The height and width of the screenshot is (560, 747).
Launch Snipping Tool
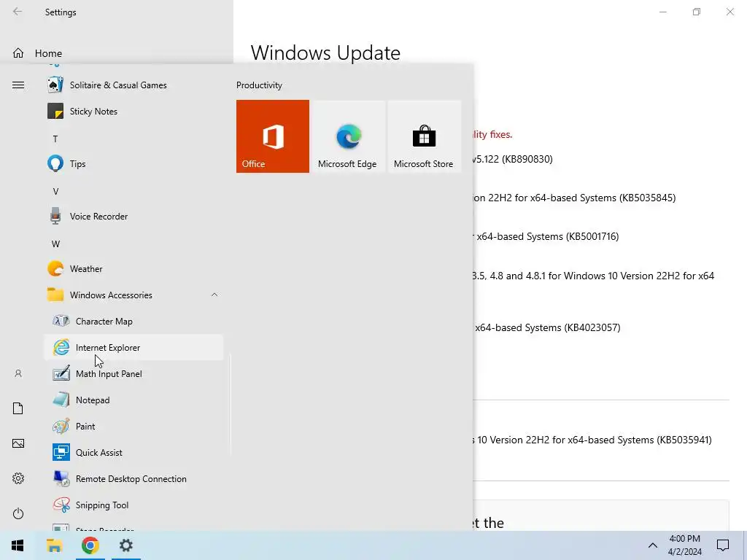point(133,505)
